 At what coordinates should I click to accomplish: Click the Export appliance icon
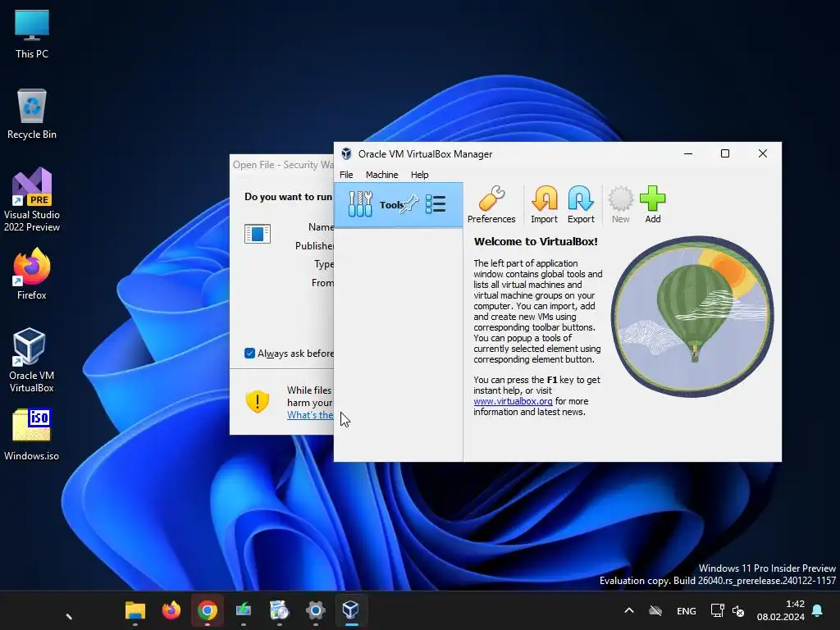click(x=581, y=204)
